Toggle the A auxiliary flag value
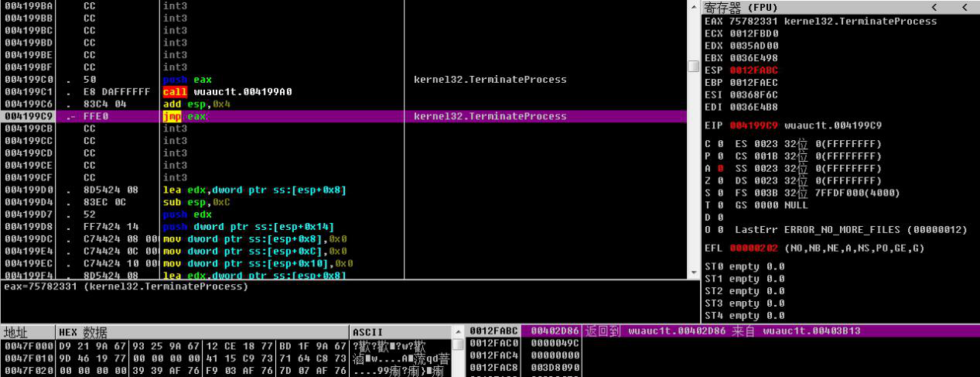The width and height of the screenshot is (980, 377). (719, 168)
